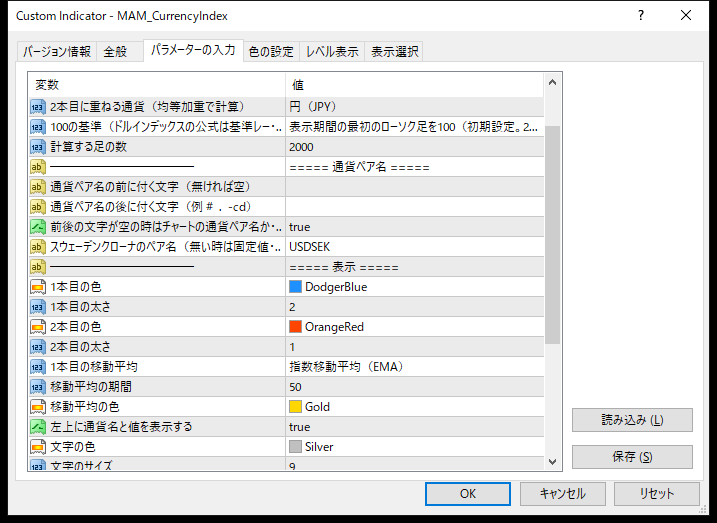Open DodgerBlue color dropdown for 1本目の色
717x523 pixels.
click(415, 287)
